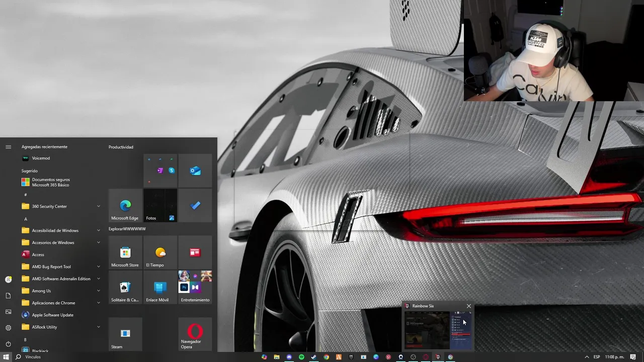Expand Start menu with hamburger button

(x=8, y=147)
